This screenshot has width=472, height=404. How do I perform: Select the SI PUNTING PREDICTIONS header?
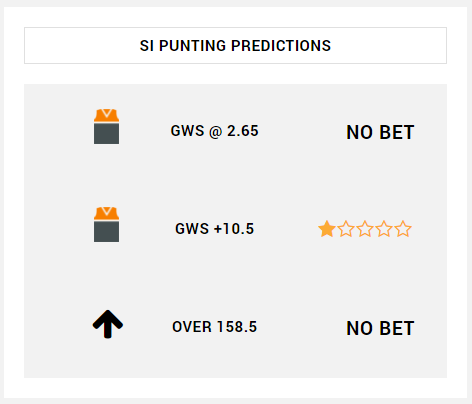click(235, 45)
